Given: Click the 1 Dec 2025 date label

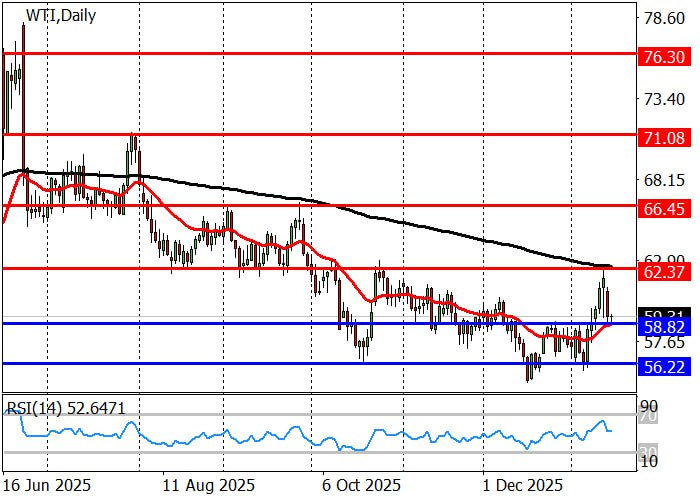Looking at the screenshot, I should point(519,484).
